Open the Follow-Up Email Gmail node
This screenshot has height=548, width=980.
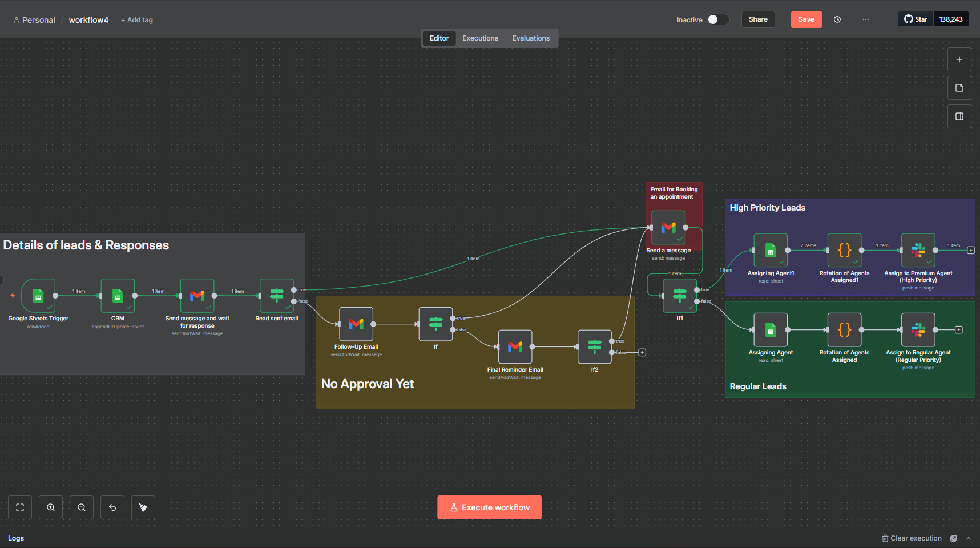(x=356, y=324)
